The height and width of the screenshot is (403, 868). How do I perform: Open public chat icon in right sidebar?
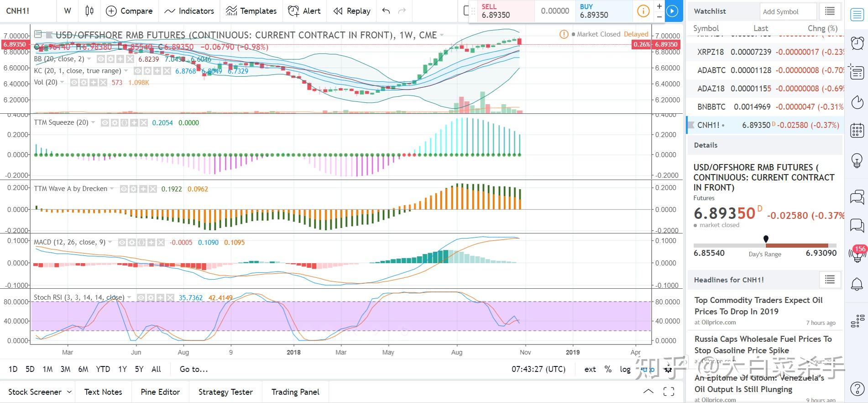(x=857, y=197)
